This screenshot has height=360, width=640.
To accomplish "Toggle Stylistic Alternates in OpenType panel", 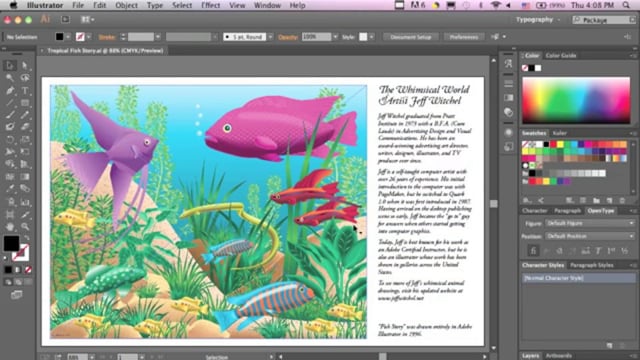I will (586, 251).
